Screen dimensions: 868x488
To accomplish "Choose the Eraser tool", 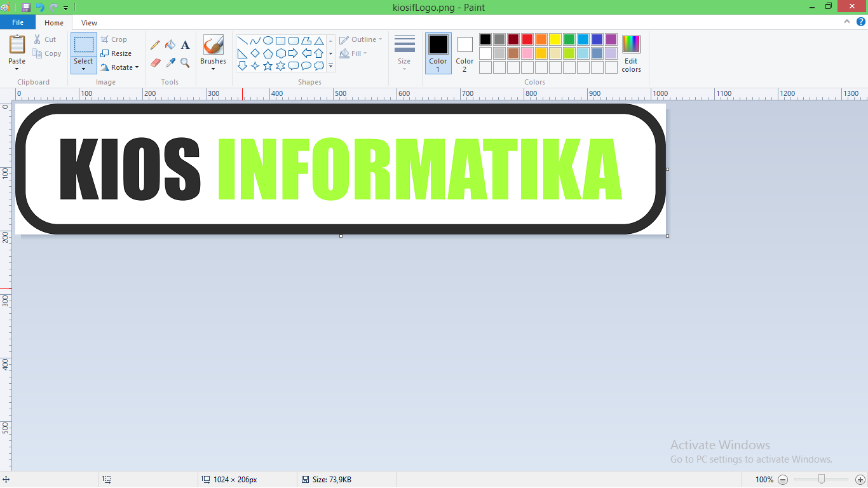I will point(155,62).
